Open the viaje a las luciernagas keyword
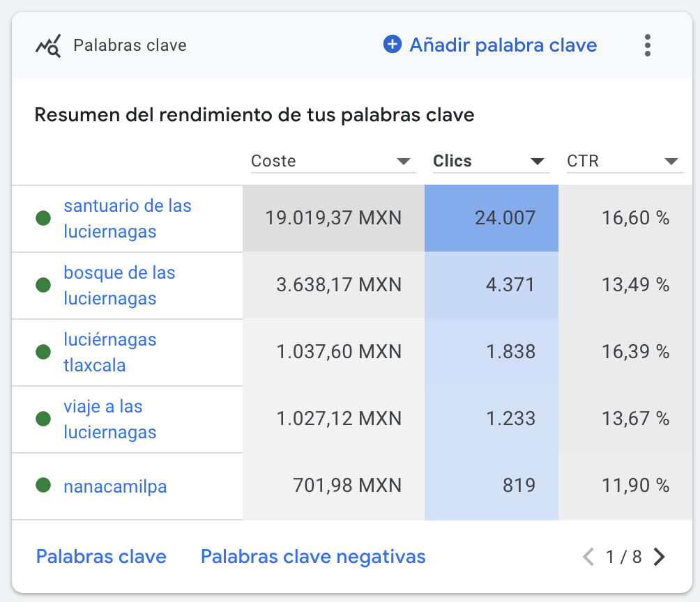The height and width of the screenshot is (602, 700). coord(109,418)
